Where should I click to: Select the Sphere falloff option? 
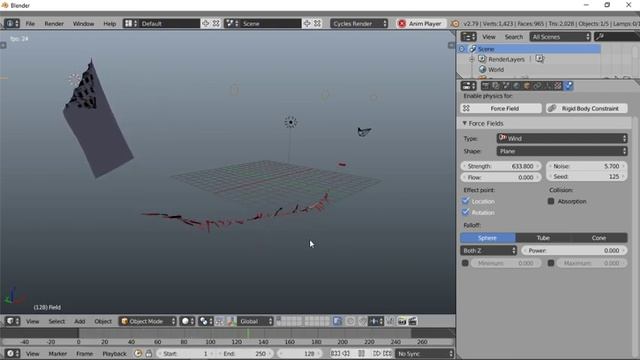click(488, 238)
